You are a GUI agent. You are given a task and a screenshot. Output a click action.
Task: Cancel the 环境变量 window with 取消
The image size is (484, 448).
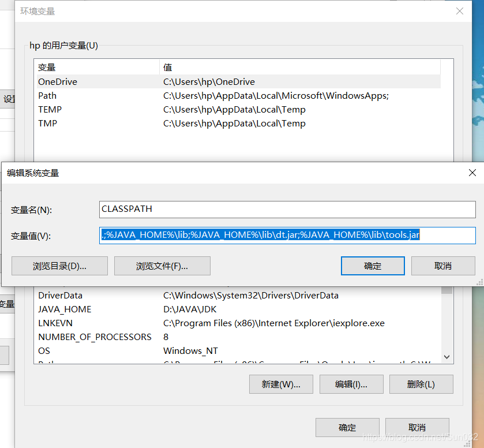[x=417, y=427]
